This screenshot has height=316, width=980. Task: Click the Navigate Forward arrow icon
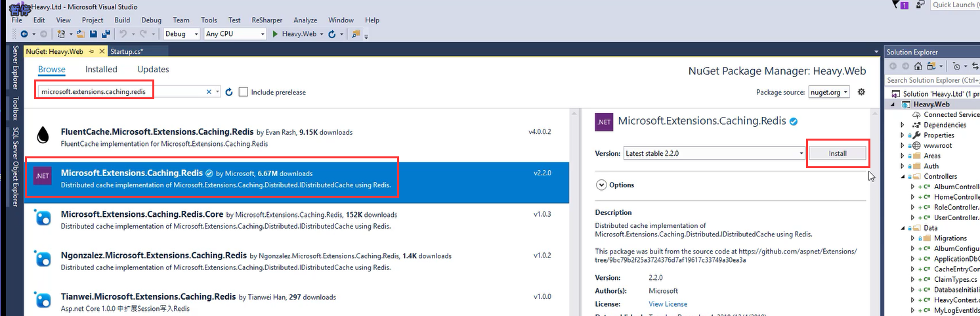[44, 34]
